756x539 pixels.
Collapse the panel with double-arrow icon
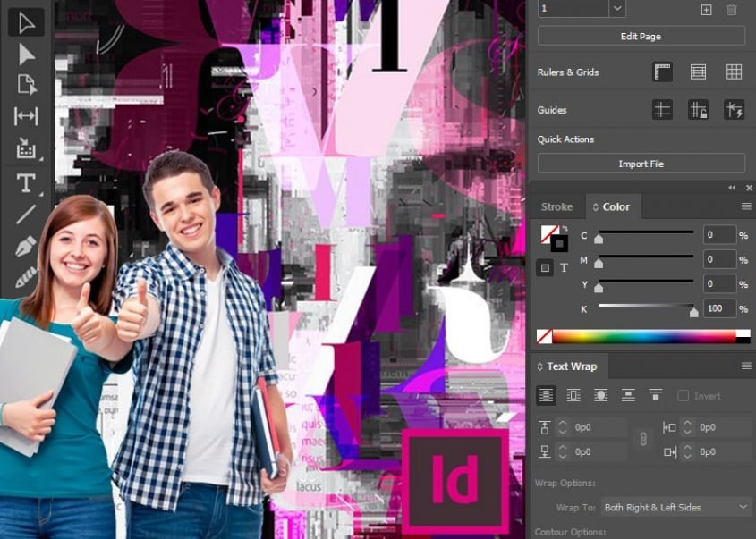pos(732,188)
